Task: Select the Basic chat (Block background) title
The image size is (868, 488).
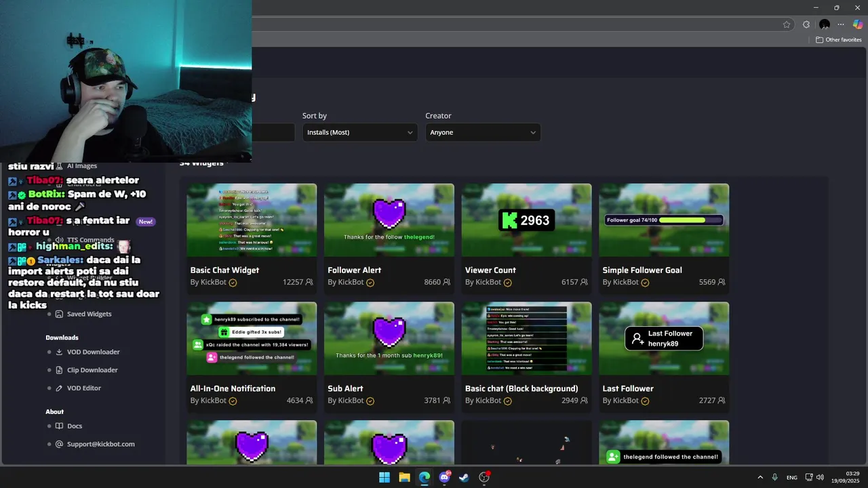Action: click(x=521, y=388)
